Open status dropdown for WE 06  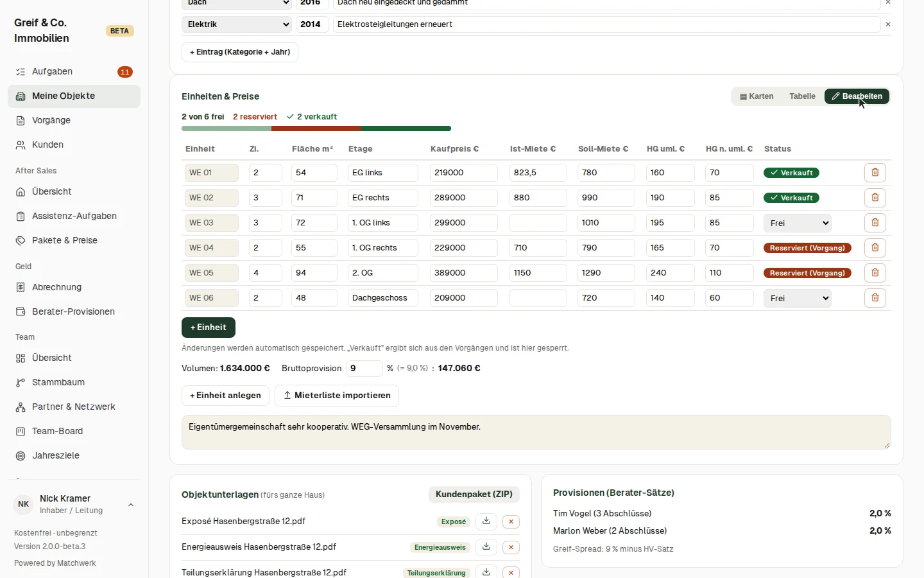click(x=798, y=299)
